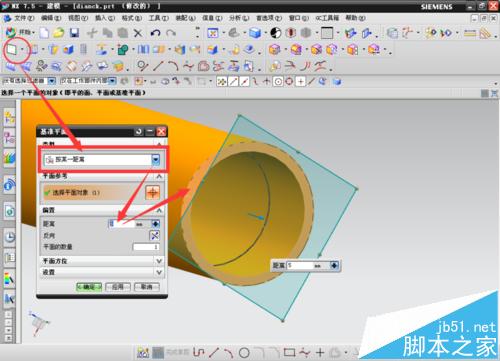Open the dropdown on the on-canvas 距离 box
500x361 pixels.
[334, 266]
